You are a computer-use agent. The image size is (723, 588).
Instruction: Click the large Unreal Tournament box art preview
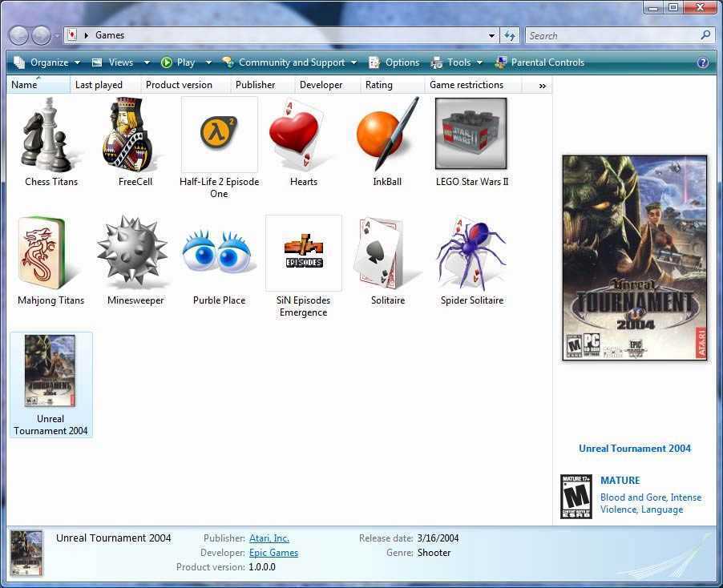click(635, 258)
